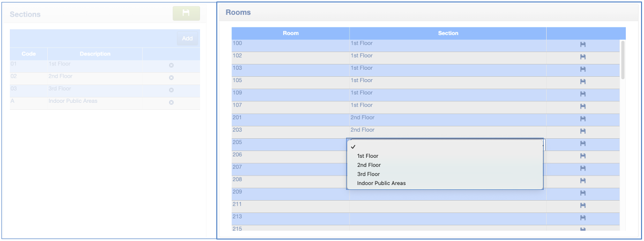Image resolution: width=644 pixels, height=241 pixels.
Task: Delete the 1st Floor section row
Action: pyautogui.click(x=171, y=65)
